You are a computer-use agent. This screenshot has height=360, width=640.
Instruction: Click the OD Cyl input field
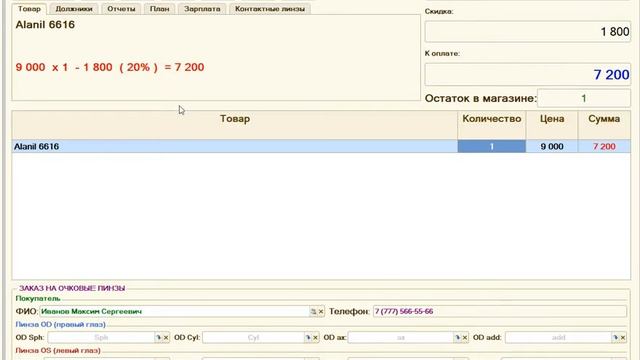tap(253, 338)
